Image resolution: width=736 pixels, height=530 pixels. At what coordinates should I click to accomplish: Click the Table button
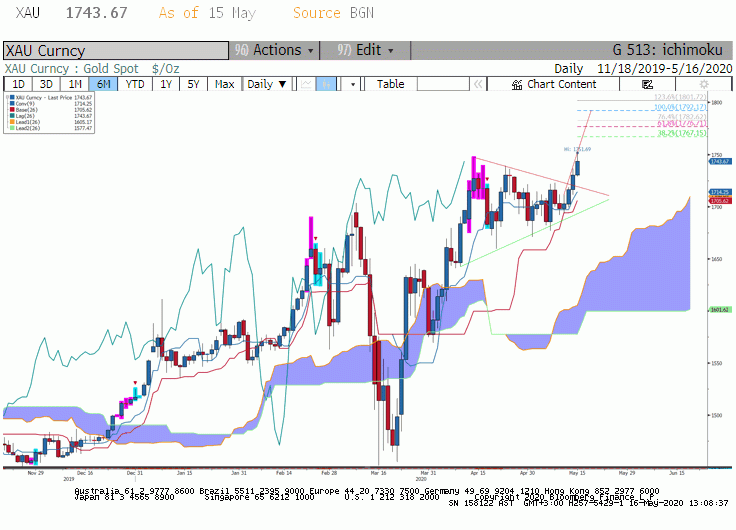click(x=390, y=84)
